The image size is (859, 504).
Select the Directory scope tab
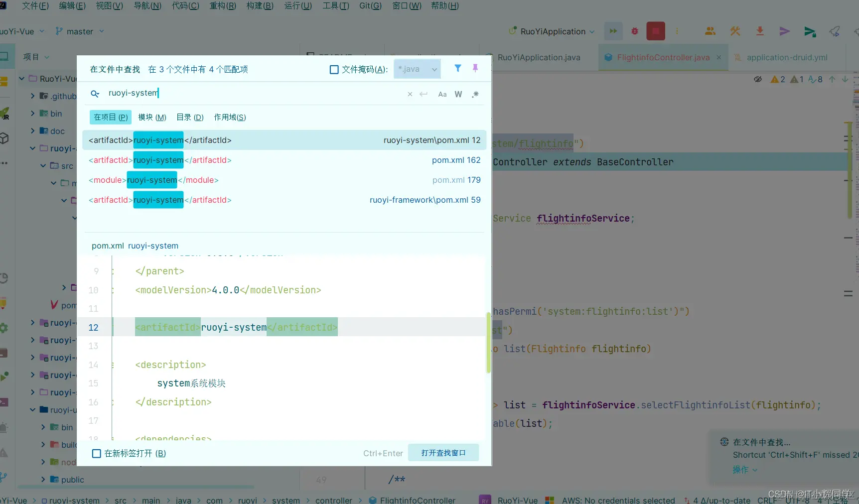coord(190,118)
